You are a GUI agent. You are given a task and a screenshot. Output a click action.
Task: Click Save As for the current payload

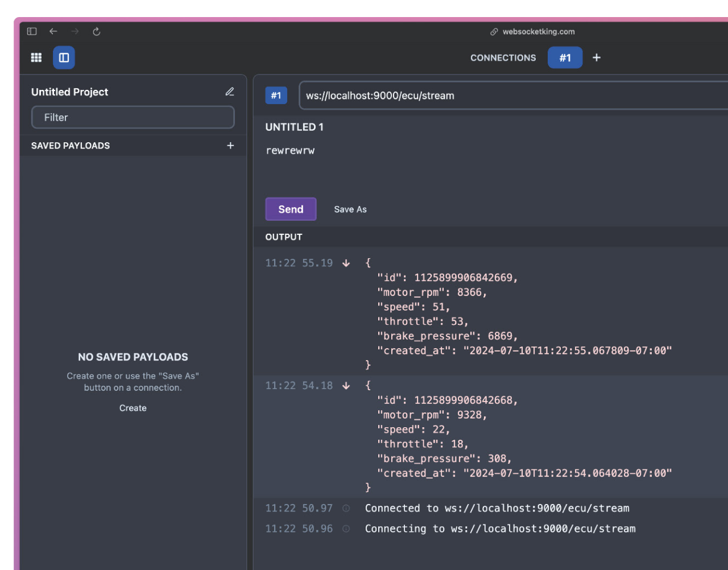(x=350, y=209)
